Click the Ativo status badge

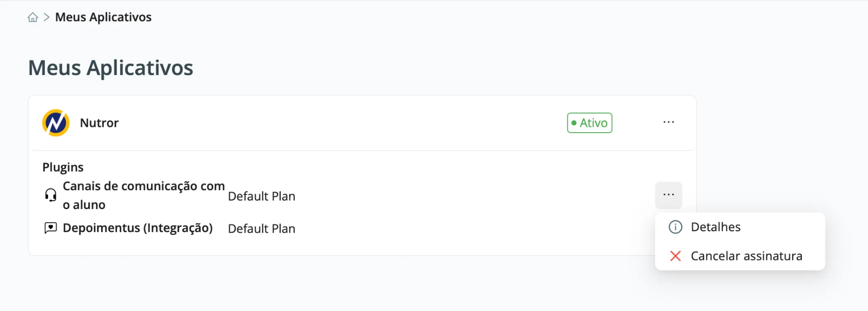(x=590, y=123)
